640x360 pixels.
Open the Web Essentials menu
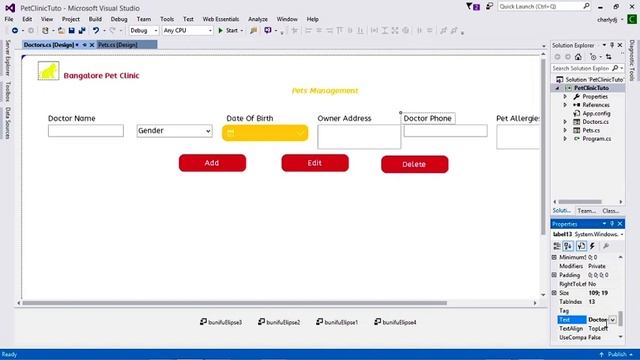point(221,19)
